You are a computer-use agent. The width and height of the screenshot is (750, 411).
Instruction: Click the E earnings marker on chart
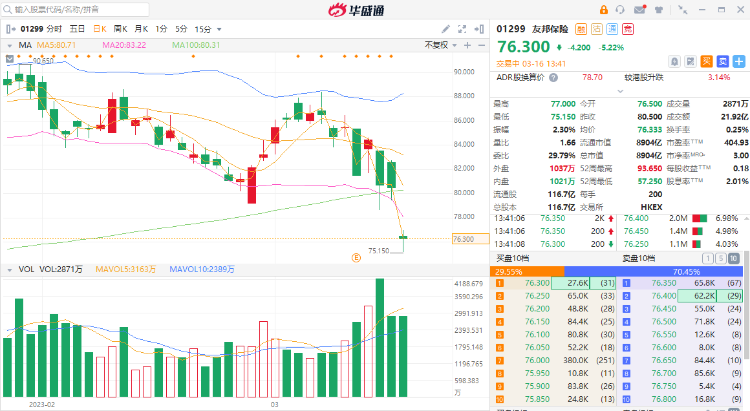click(356, 258)
